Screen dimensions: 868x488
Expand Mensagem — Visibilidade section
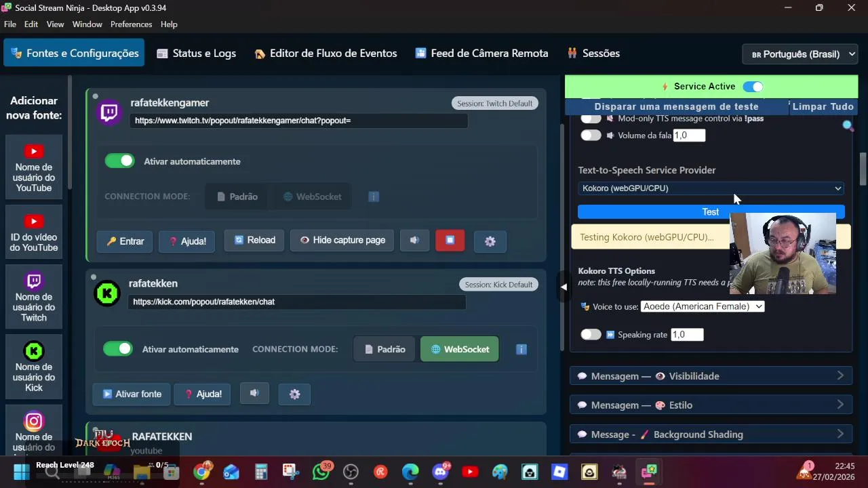click(x=711, y=376)
